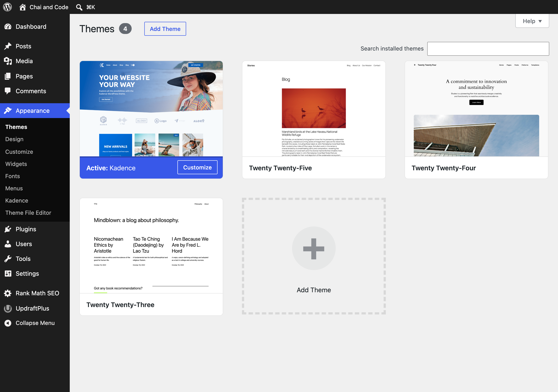Open the Twenty Twenty-Five theme thumbnail

click(314, 109)
